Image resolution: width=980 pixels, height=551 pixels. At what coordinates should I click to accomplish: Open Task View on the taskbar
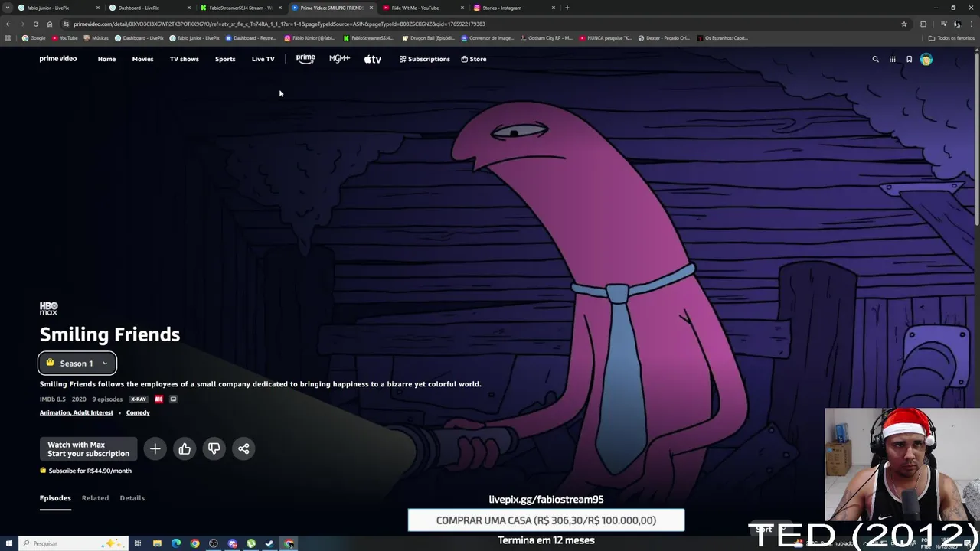(x=138, y=543)
